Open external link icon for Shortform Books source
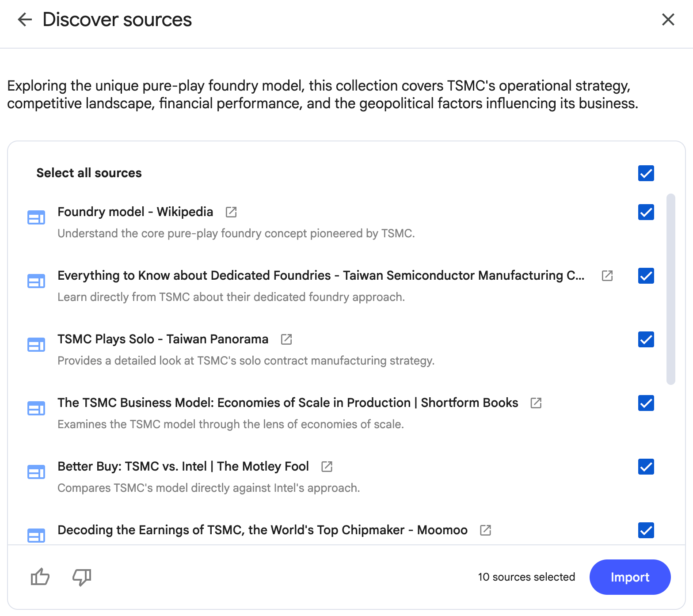 (536, 403)
